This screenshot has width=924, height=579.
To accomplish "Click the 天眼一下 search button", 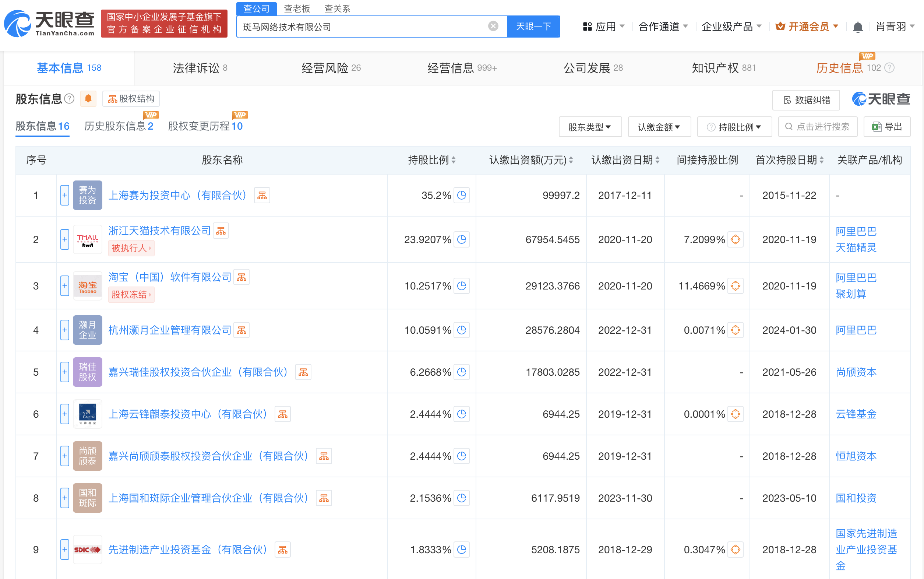I will tap(533, 27).
